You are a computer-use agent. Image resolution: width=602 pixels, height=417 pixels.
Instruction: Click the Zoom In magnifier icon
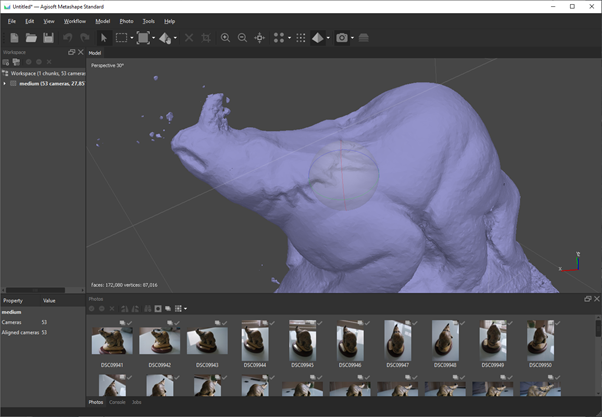[x=225, y=38]
